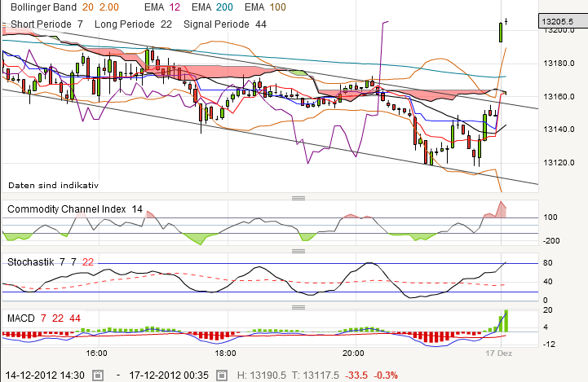Screen dimensions: 588x382
Task: Click the tallest green MACD histogram bar
Action: tap(506, 321)
